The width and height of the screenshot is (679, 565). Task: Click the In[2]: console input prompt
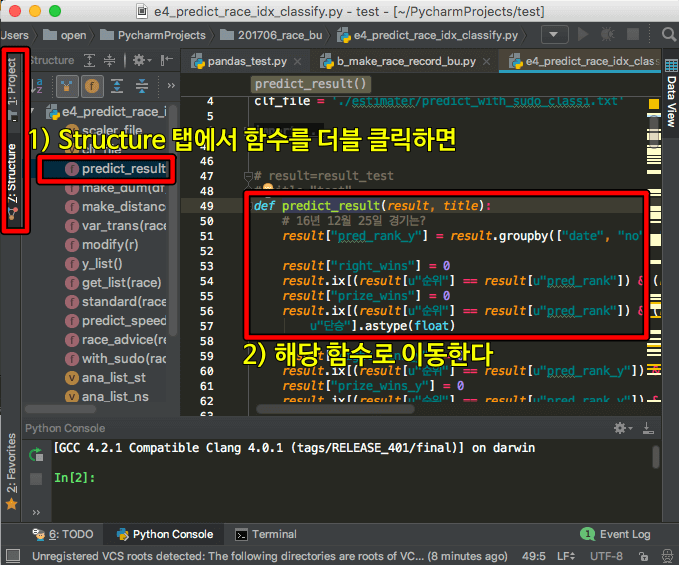click(74, 478)
